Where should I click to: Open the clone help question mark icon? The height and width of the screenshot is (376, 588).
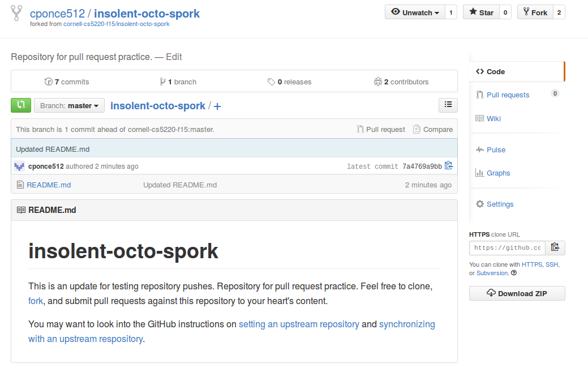tap(514, 273)
